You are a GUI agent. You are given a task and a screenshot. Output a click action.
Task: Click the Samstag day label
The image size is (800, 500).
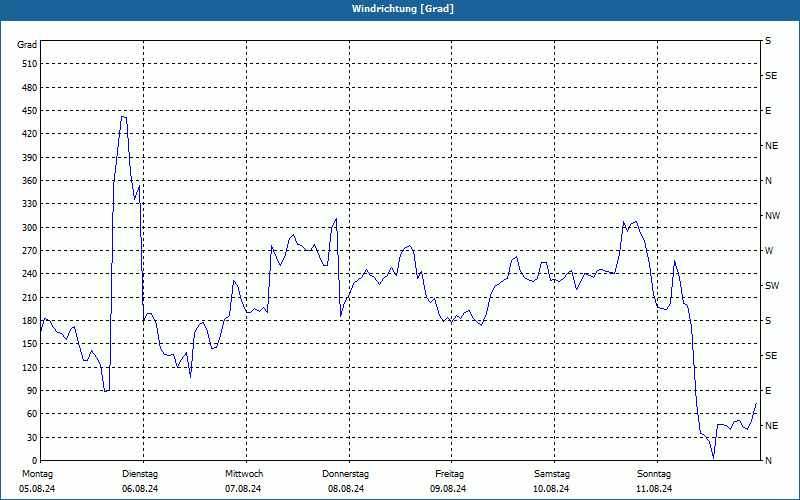click(x=552, y=474)
